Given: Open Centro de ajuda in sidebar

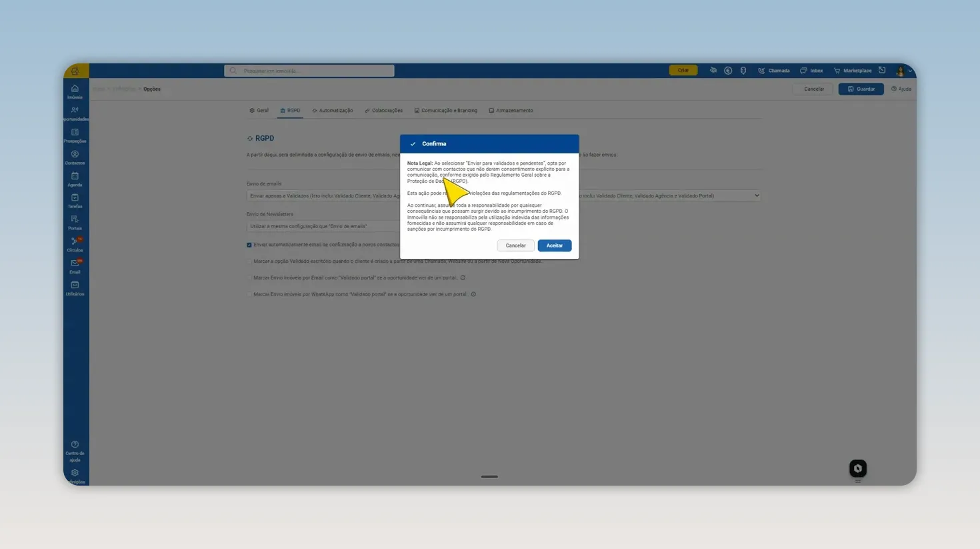Looking at the screenshot, I should [75, 452].
